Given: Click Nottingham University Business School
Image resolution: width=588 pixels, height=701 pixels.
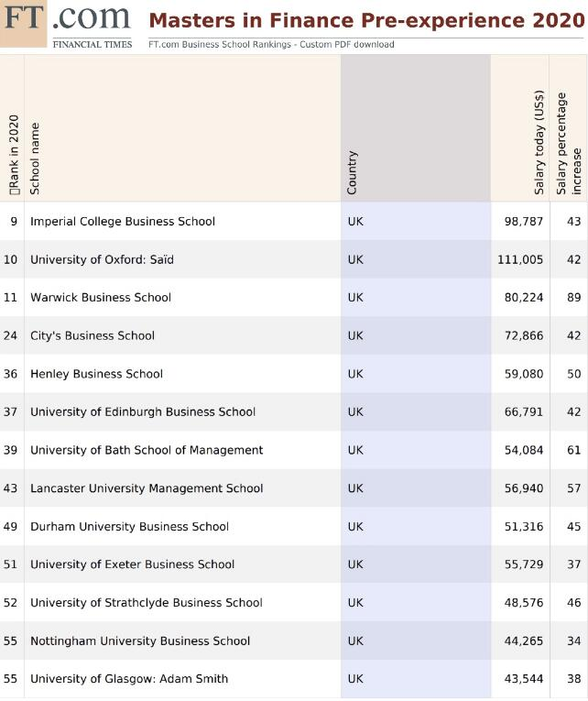Looking at the screenshot, I should tap(140, 641).
